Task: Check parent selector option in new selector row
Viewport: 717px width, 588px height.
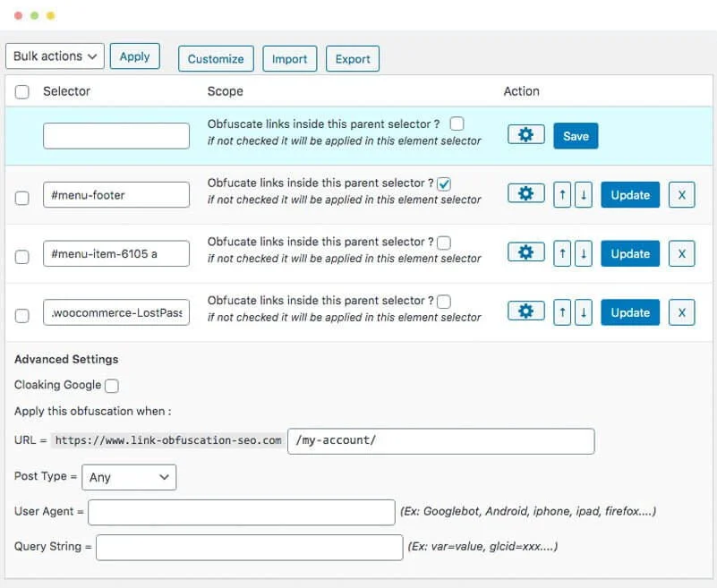Action: click(457, 124)
